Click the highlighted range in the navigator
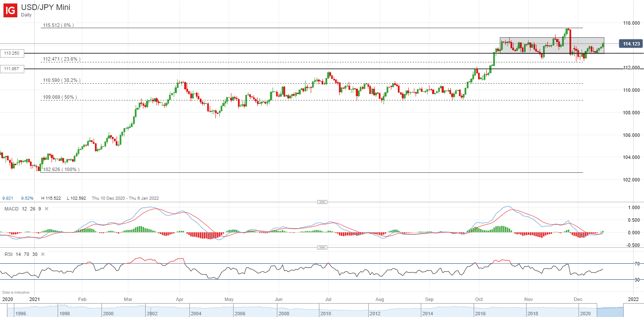This screenshot has height=317, width=644. coord(610,311)
